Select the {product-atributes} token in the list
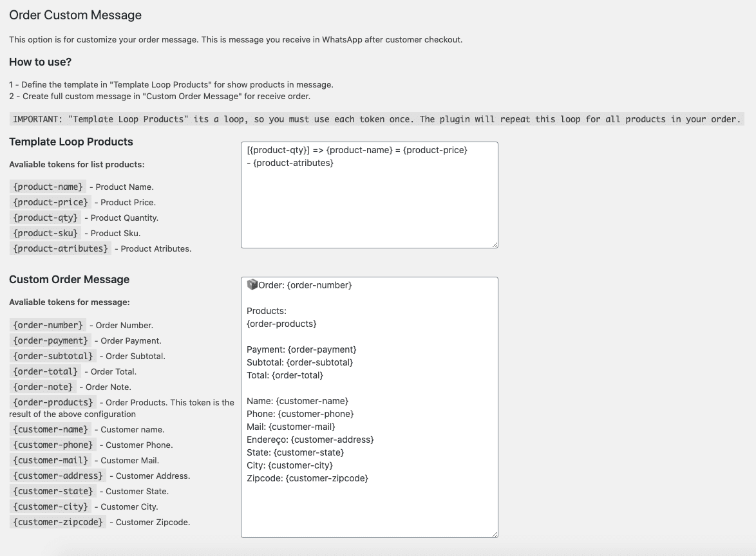 pos(61,248)
